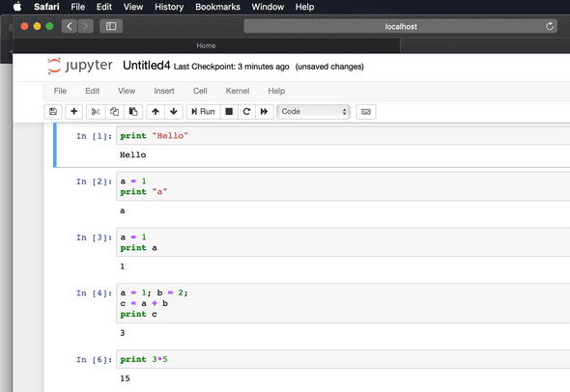Move selected cell up arrow

point(156,112)
